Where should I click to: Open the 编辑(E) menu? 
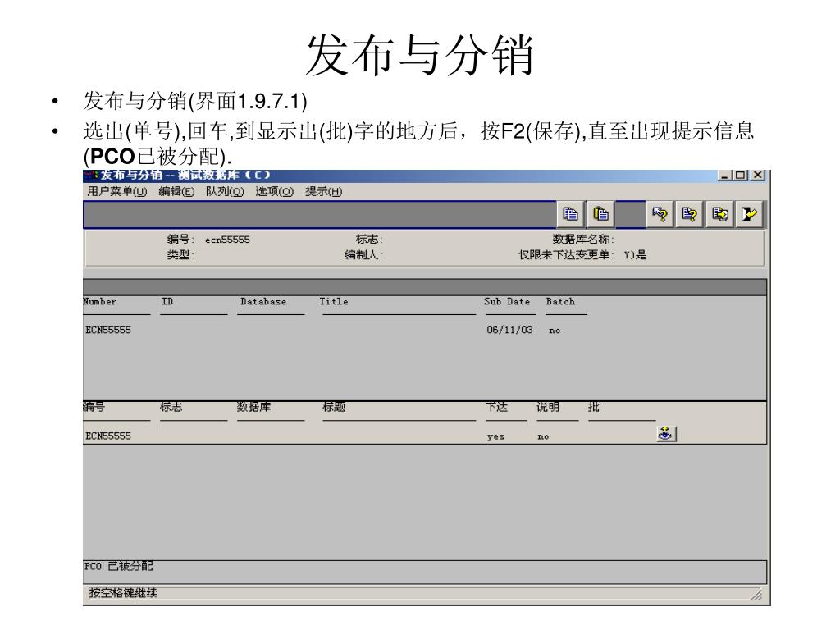(177, 191)
